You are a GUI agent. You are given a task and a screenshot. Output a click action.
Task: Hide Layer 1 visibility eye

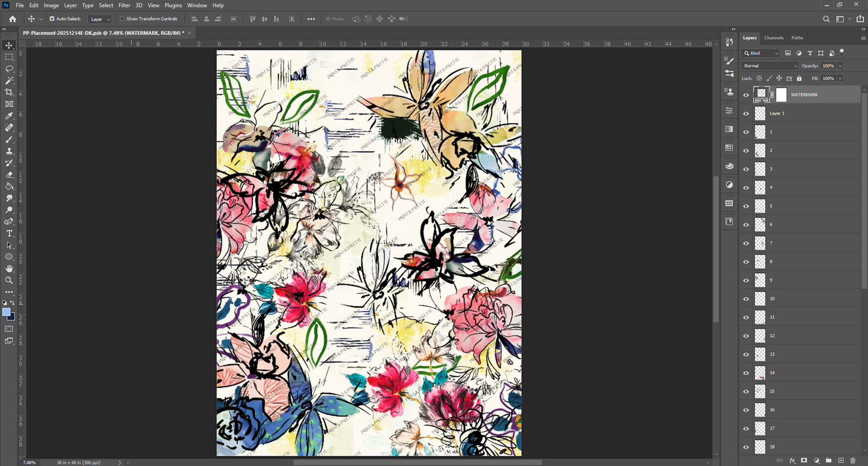tap(746, 113)
